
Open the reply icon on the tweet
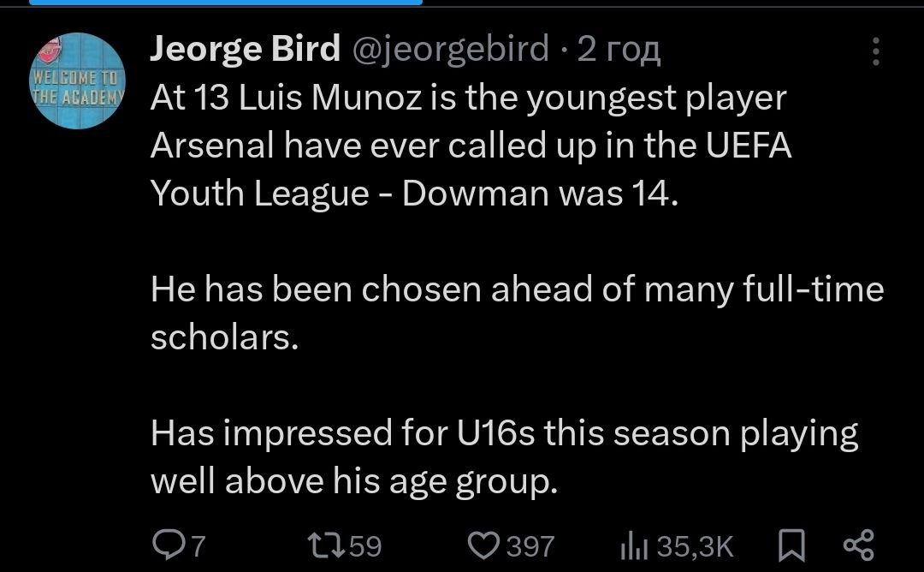(x=164, y=545)
